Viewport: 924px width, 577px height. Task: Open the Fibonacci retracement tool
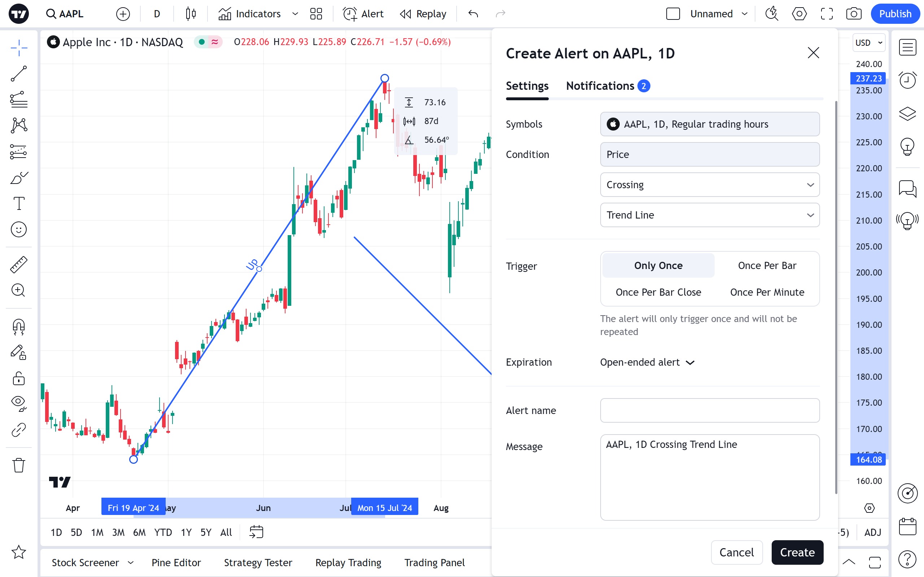[19, 100]
